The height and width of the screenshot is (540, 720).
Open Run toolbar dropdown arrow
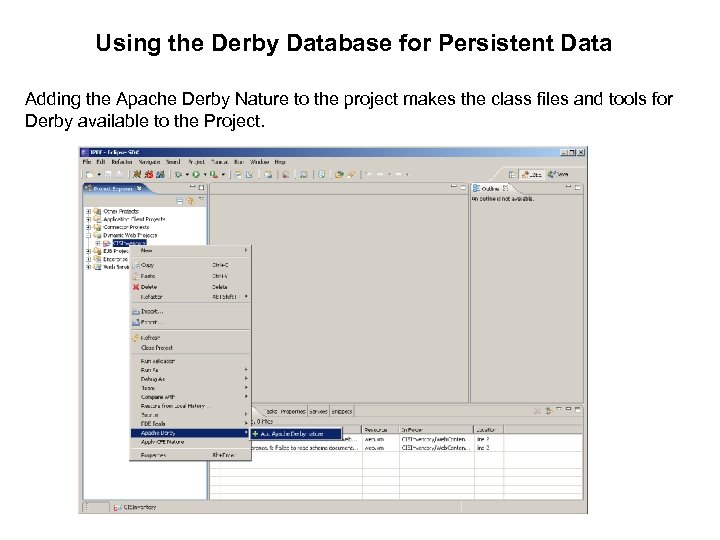(205, 174)
